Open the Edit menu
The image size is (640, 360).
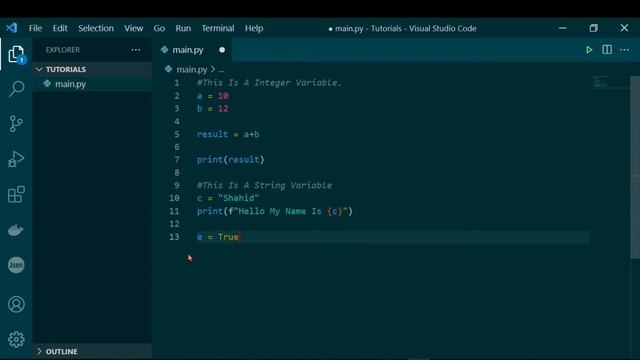(60, 28)
